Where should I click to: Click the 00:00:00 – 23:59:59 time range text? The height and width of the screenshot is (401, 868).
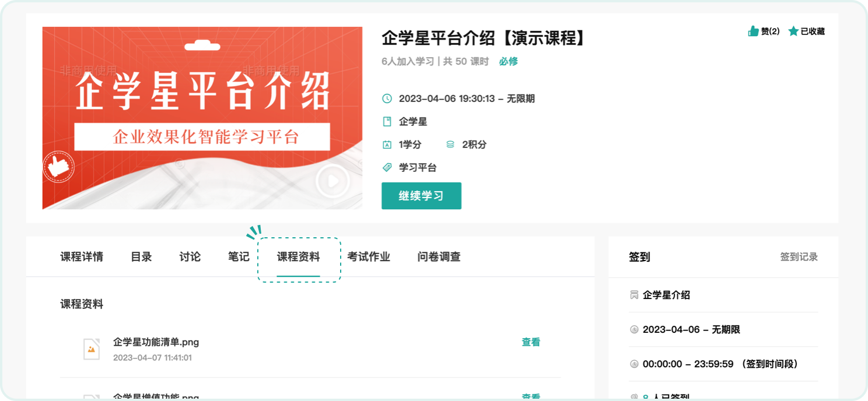(688, 364)
